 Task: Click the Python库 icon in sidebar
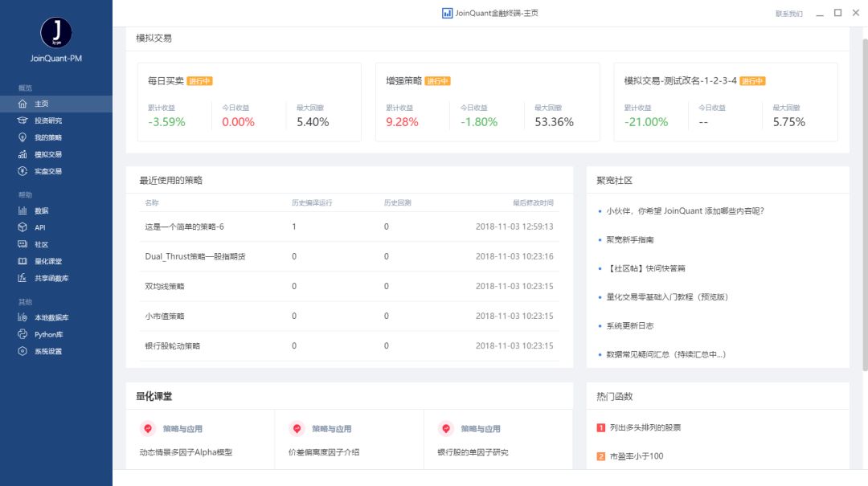[23, 334]
